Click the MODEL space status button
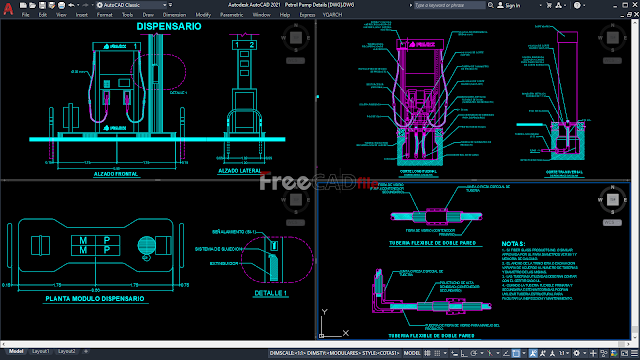 412,353
